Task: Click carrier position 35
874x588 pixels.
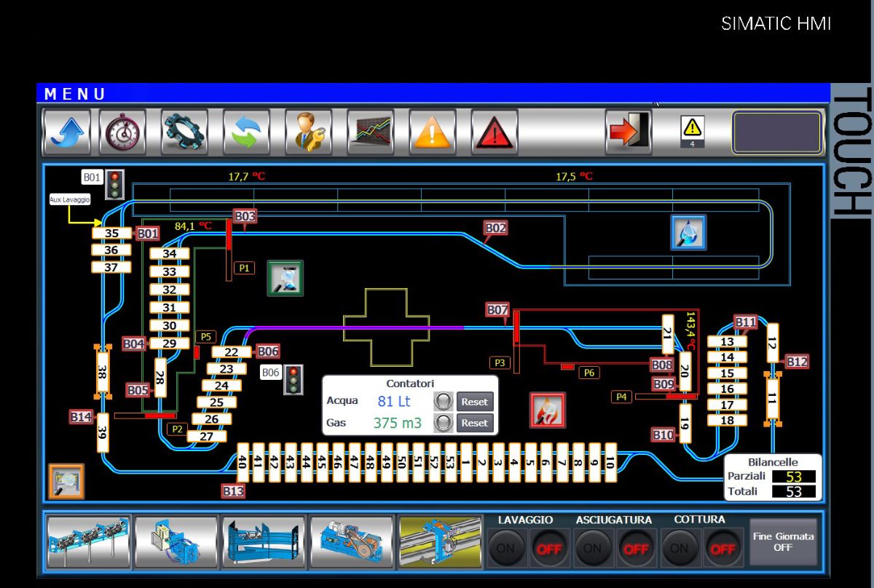Action: [111, 234]
